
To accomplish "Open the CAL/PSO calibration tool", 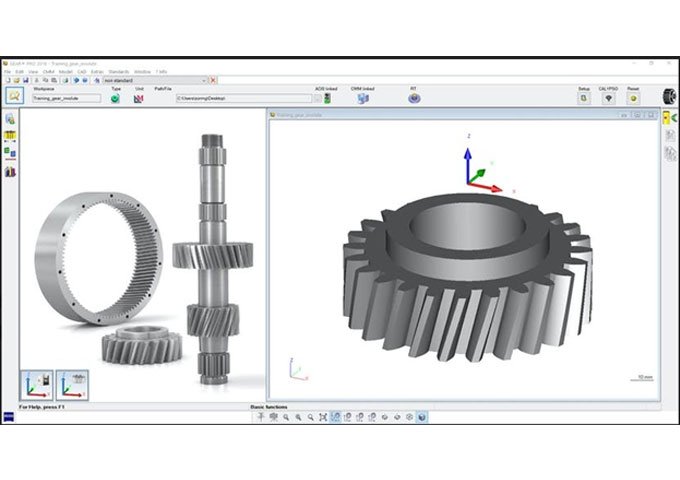I will click(x=610, y=98).
